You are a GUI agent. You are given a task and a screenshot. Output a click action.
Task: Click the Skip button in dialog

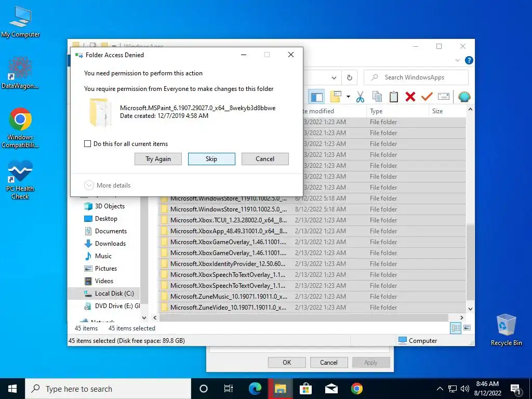click(x=211, y=159)
